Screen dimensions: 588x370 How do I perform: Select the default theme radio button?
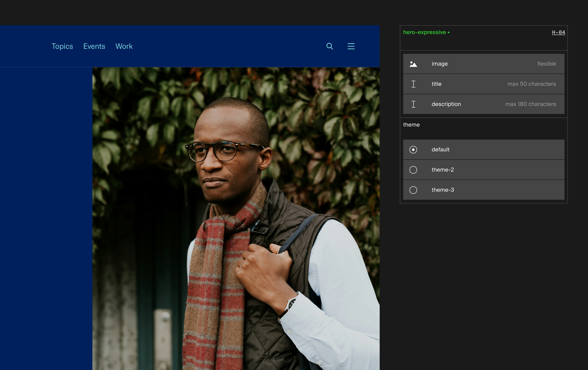(x=413, y=149)
